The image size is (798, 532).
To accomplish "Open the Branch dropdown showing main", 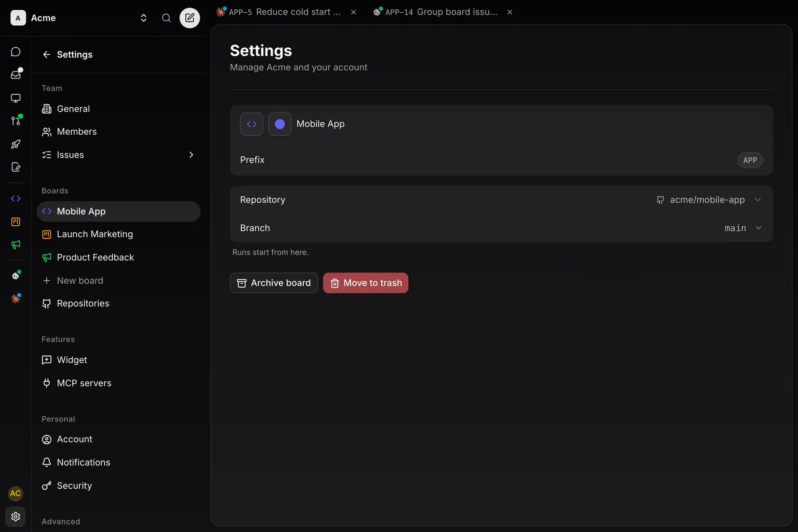I will click(743, 228).
